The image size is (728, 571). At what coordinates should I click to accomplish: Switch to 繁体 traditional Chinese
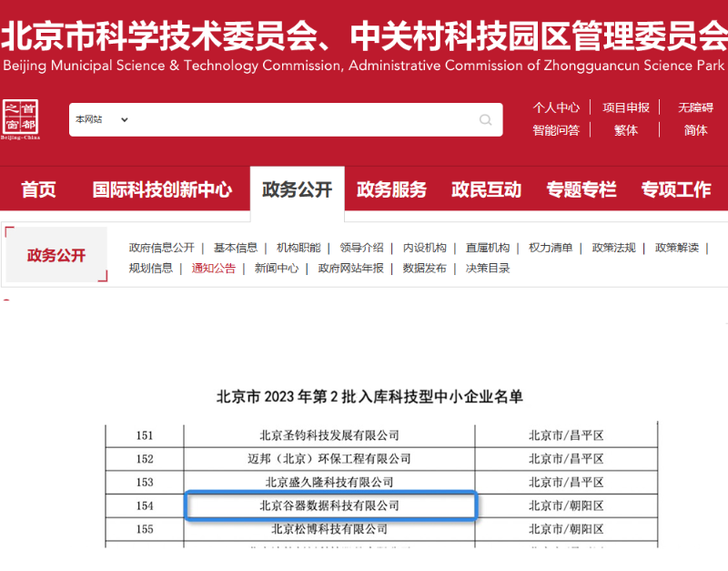click(626, 130)
